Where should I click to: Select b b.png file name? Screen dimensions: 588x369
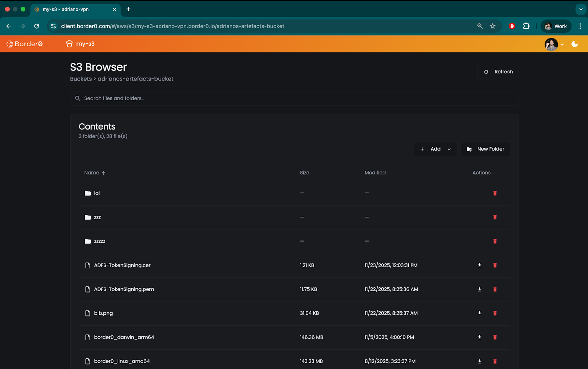(103, 313)
